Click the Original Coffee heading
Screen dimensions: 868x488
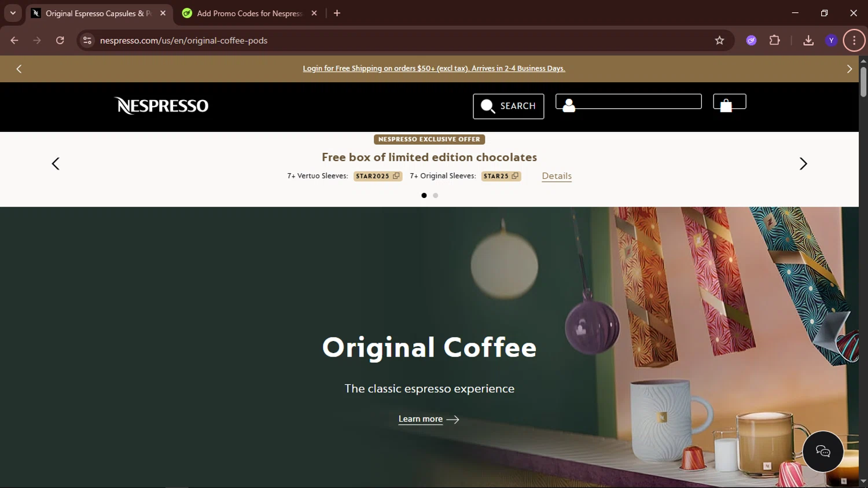tap(429, 347)
